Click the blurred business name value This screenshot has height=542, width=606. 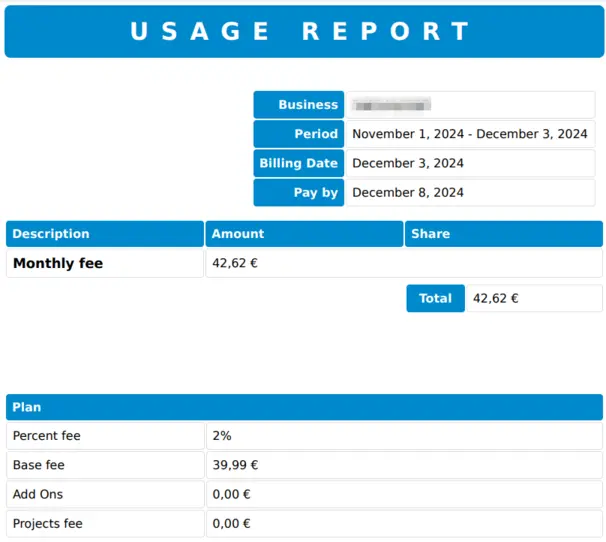pos(393,105)
